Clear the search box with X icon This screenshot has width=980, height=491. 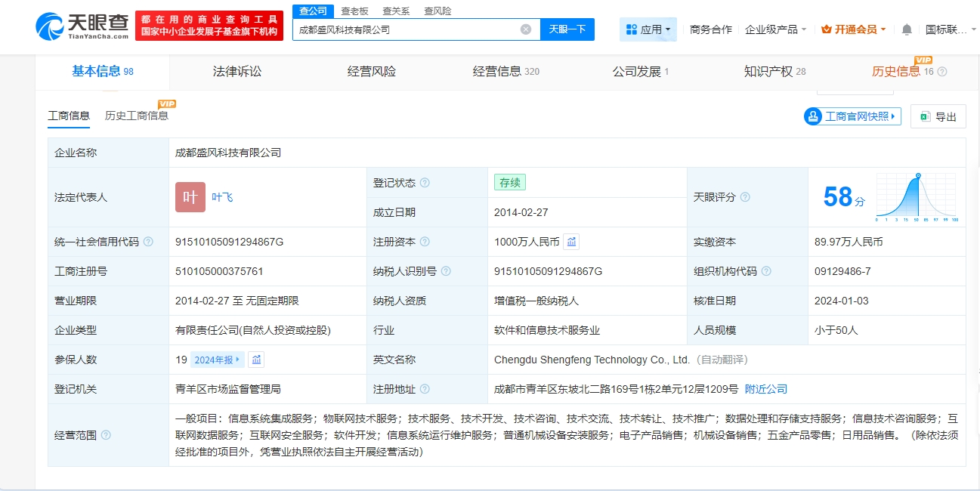coord(526,29)
